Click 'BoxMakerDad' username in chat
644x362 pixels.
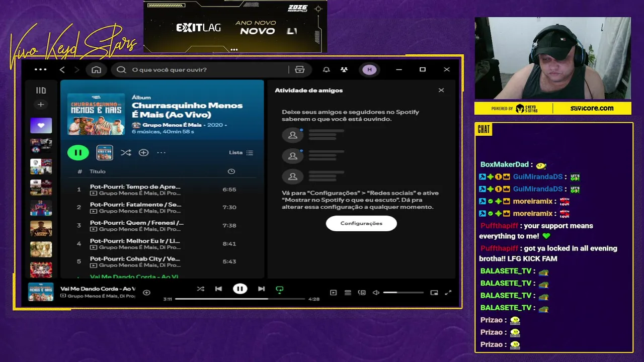point(505,164)
